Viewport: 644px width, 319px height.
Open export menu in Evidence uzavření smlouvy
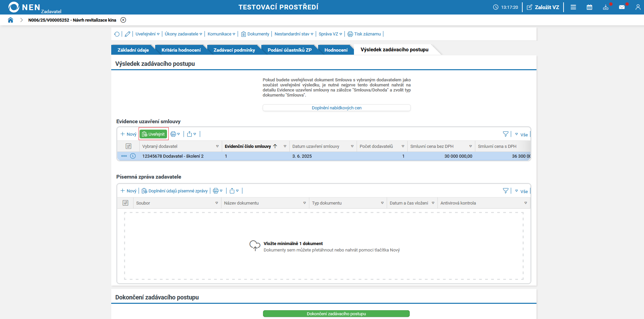[192, 134]
